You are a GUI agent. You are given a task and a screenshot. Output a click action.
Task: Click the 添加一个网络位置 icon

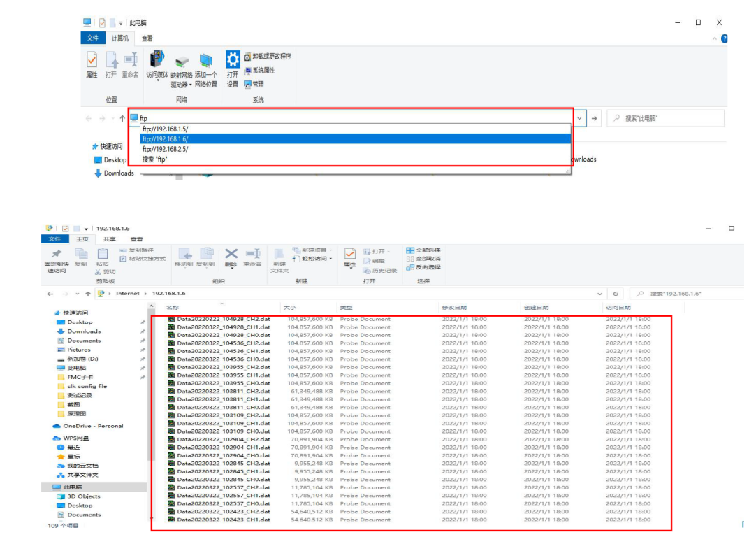(x=205, y=62)
